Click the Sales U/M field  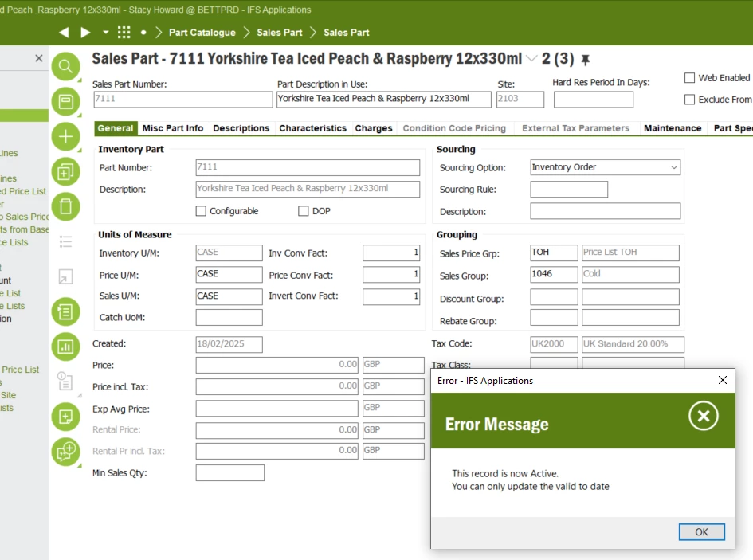point(229,296)
